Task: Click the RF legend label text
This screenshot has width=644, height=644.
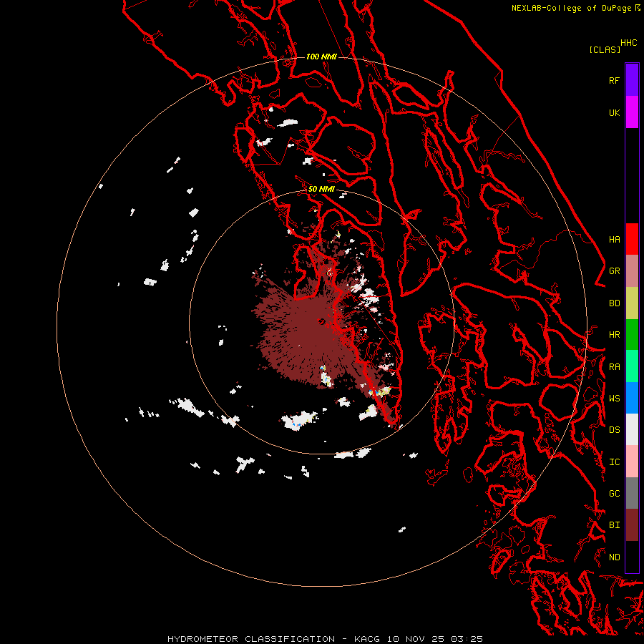Action: [615, 80]
